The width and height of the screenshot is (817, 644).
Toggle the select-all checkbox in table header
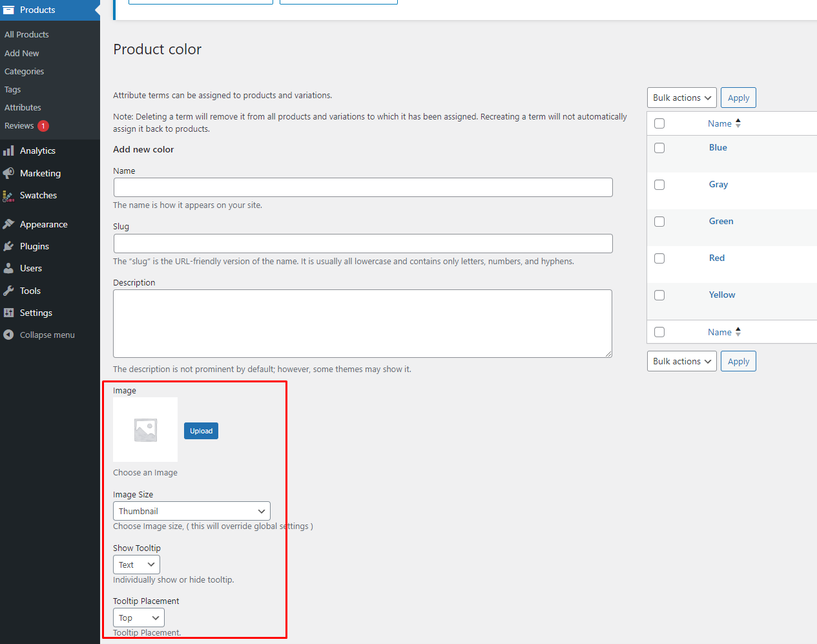659,123
